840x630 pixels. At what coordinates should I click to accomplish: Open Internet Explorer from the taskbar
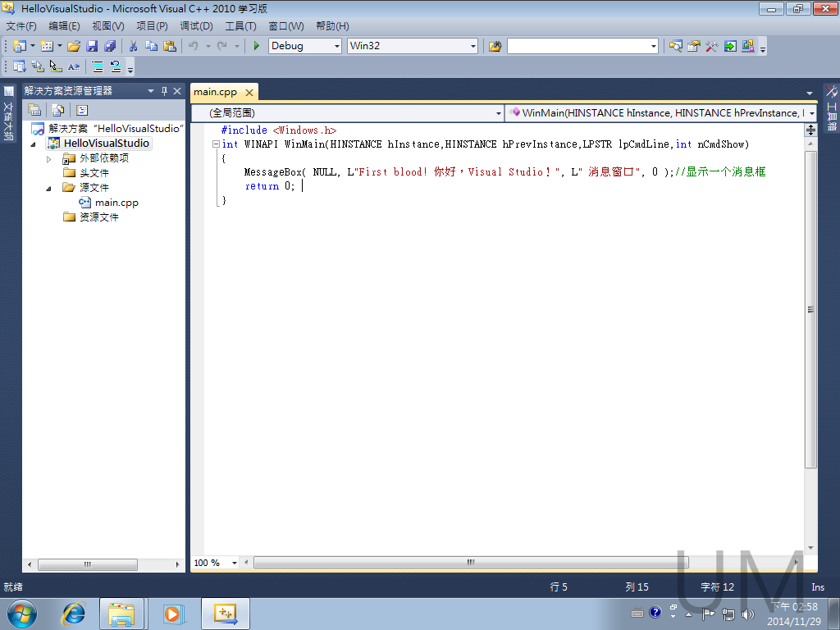pyautogui.click(x=73, y=614)
